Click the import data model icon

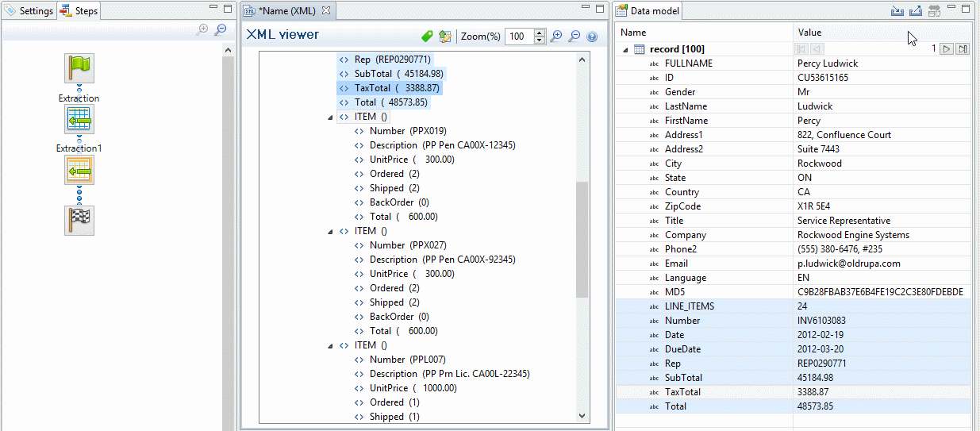click(x=897, y=11)
